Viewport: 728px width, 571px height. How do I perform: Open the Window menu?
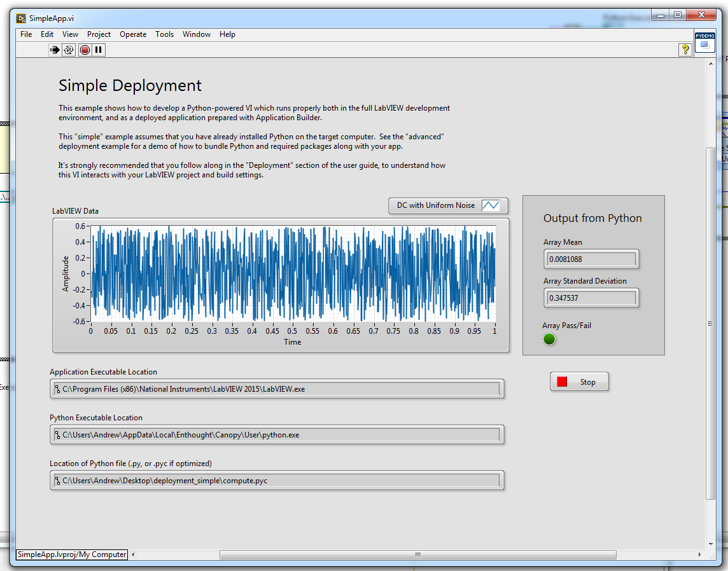pyautogui.click(x=197, y=34)
